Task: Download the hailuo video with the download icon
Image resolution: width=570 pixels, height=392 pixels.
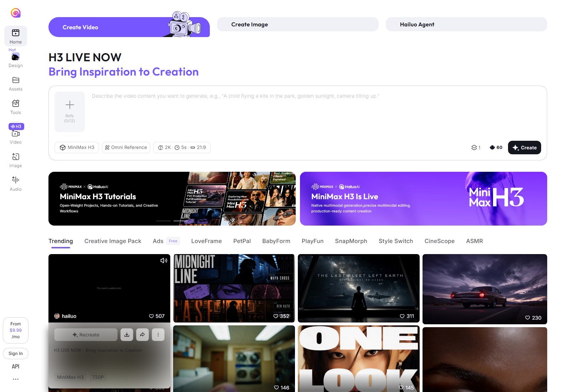Action: [127, 335]
